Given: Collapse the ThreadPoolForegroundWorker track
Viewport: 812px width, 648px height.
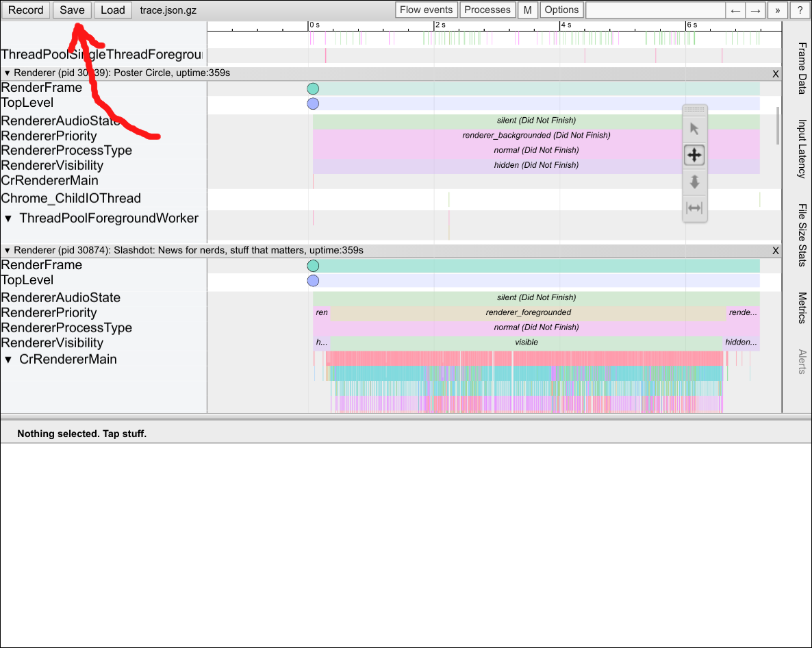Looking at the screenshot, I should [8, 219].
